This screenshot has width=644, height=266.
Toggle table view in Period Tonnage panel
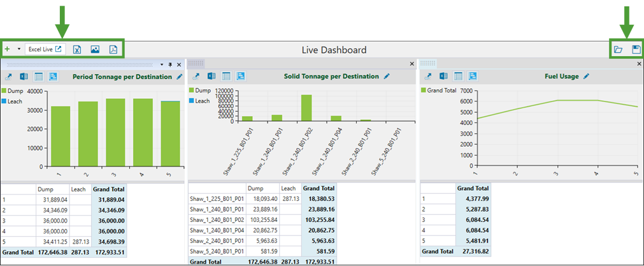[x=38, y=77]
